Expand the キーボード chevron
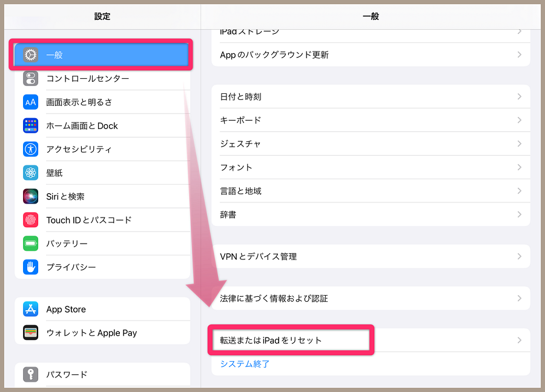The width and height of the screenshot is (545, 392). (520, 120)
